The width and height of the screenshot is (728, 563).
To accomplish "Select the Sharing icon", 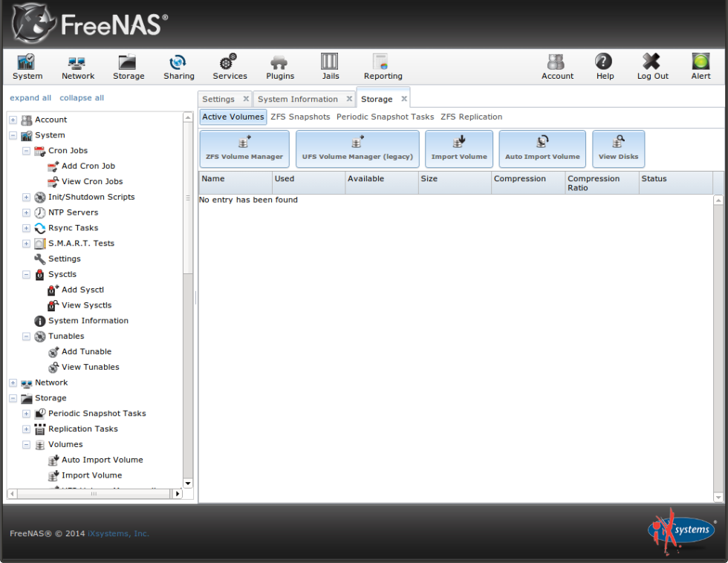I will [178, 66].
